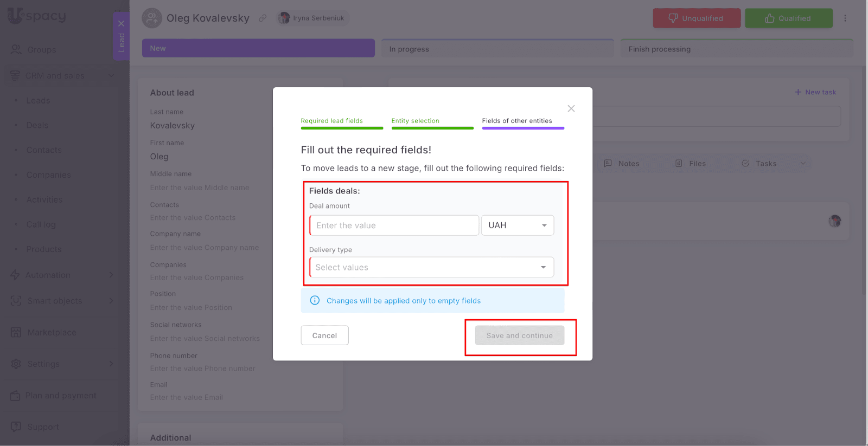Click the link icon beside Oleg Kovalevsky

[x=263, y=18]
